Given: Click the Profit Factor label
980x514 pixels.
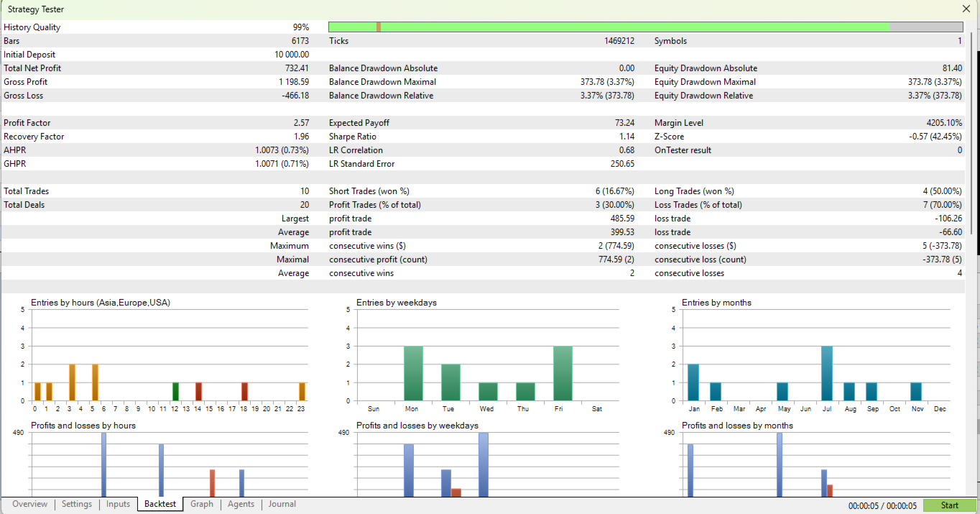Looking at the screenshot, I should tap(27, 123).
